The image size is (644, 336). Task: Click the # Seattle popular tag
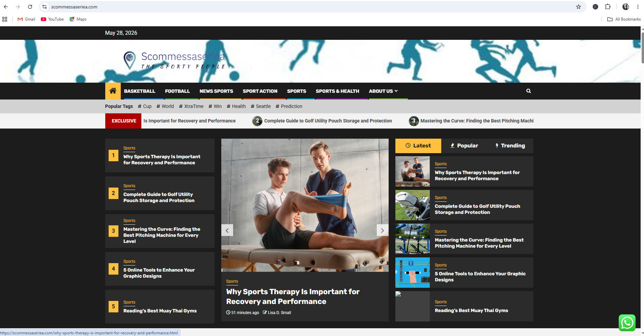click(x=260, y=106)
